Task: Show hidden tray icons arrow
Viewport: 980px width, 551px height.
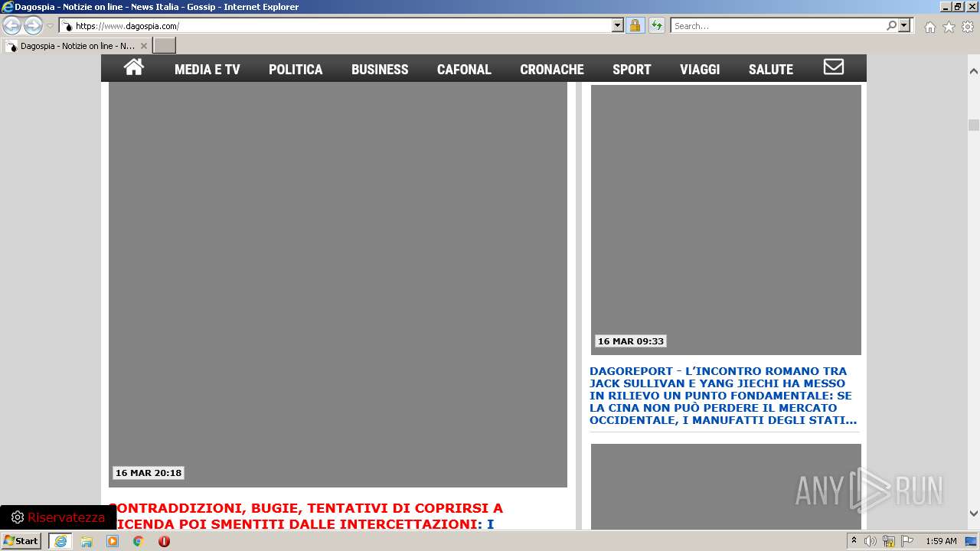Action: 854,541
